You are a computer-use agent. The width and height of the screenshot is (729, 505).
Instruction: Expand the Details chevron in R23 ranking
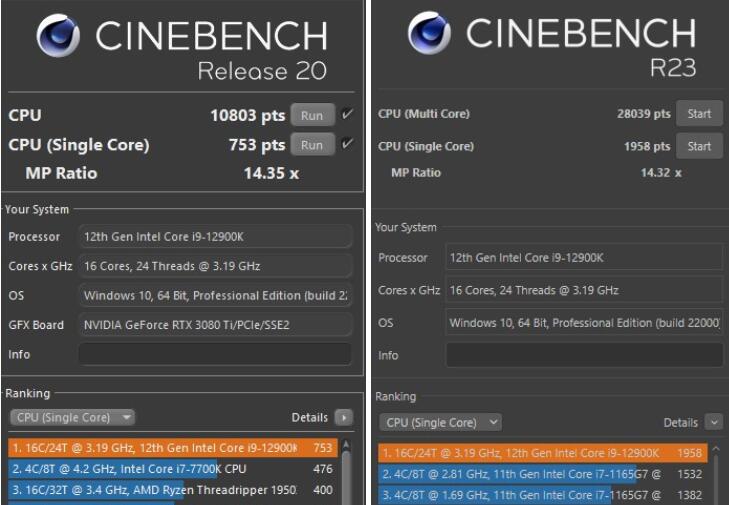tap(713, 423)
